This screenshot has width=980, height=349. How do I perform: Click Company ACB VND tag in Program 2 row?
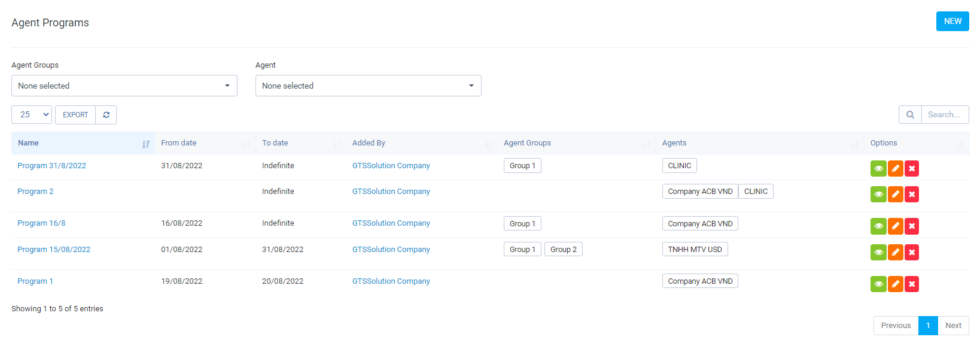700,192
